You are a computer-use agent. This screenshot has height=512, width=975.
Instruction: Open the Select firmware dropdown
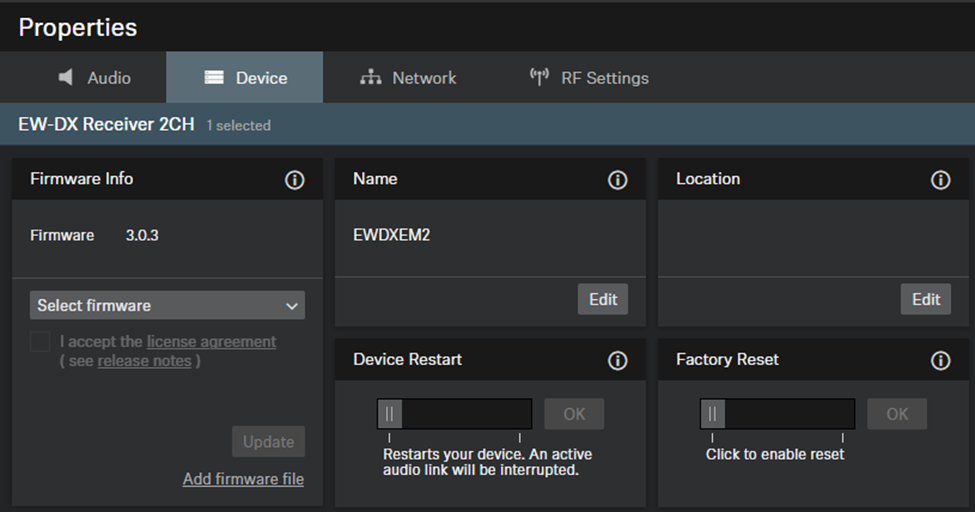click(167, 306)
